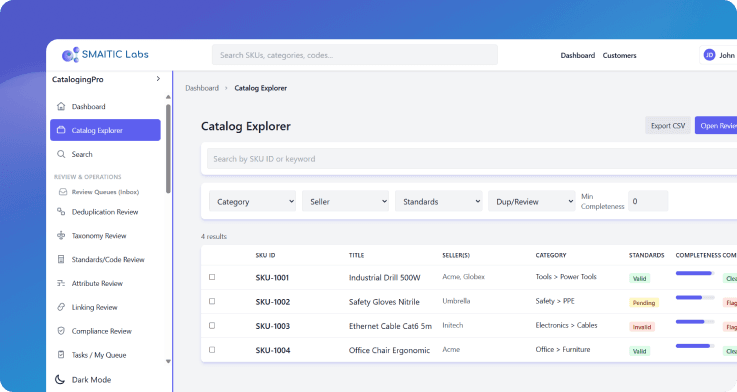Image resolution: width=737 pixels, height=392 pixels.
Task: Open Attribute Review page
Action: [105, 283]
